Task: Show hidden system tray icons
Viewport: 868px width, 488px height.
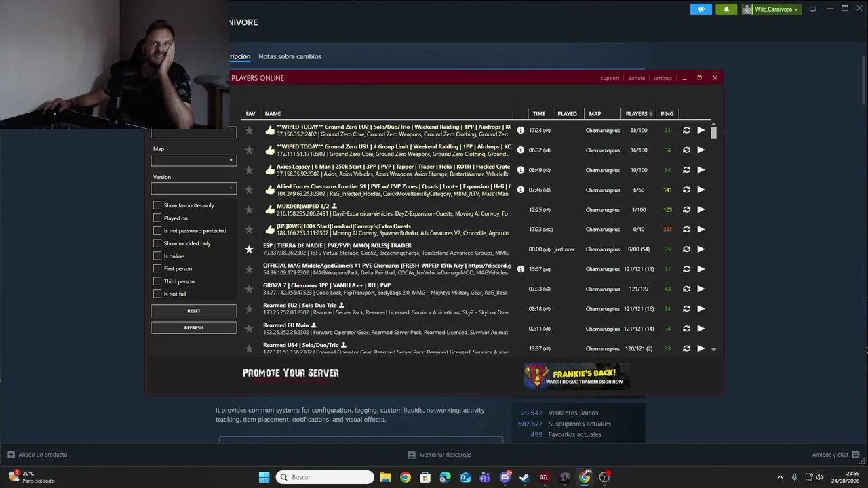Action: click(x=780, y=477)
